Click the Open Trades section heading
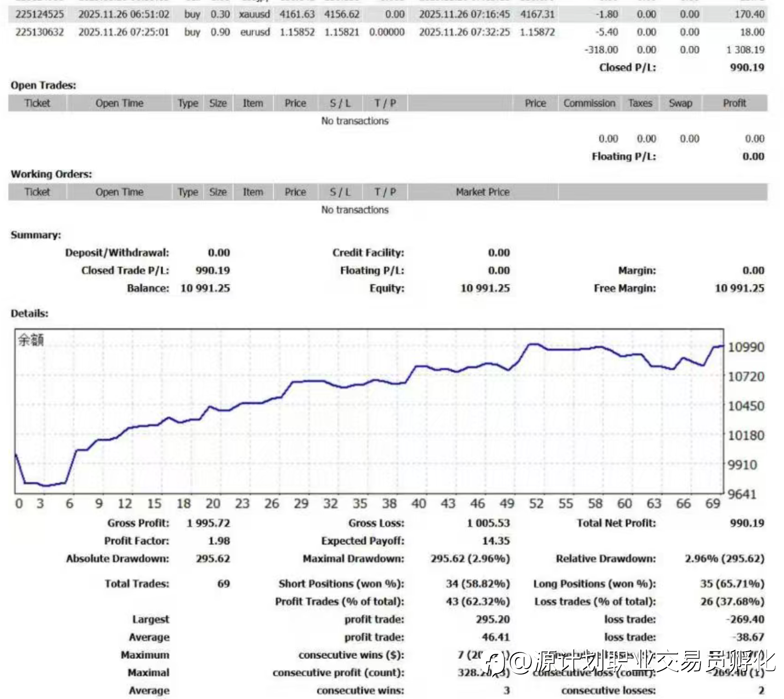The width and height of the screenshot is (784, 699). click(43, 86)
